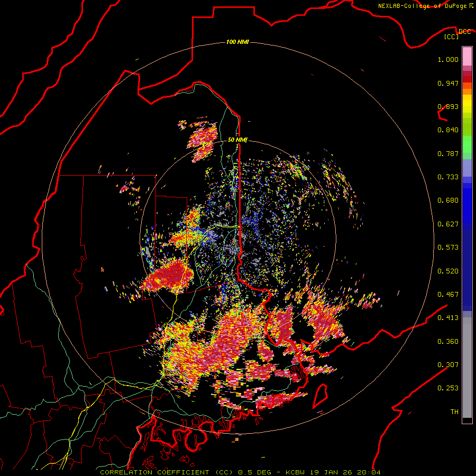The width and height of the screenshot is (476, 476).
Task: Pick the pink segment of the color scale
Action: coord(467,57)
